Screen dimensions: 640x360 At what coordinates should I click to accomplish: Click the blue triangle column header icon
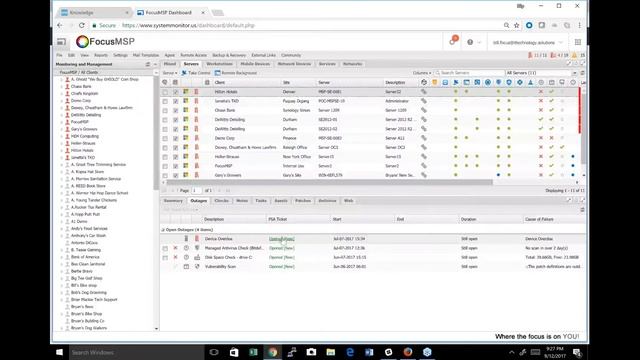[x=530, y=82]
